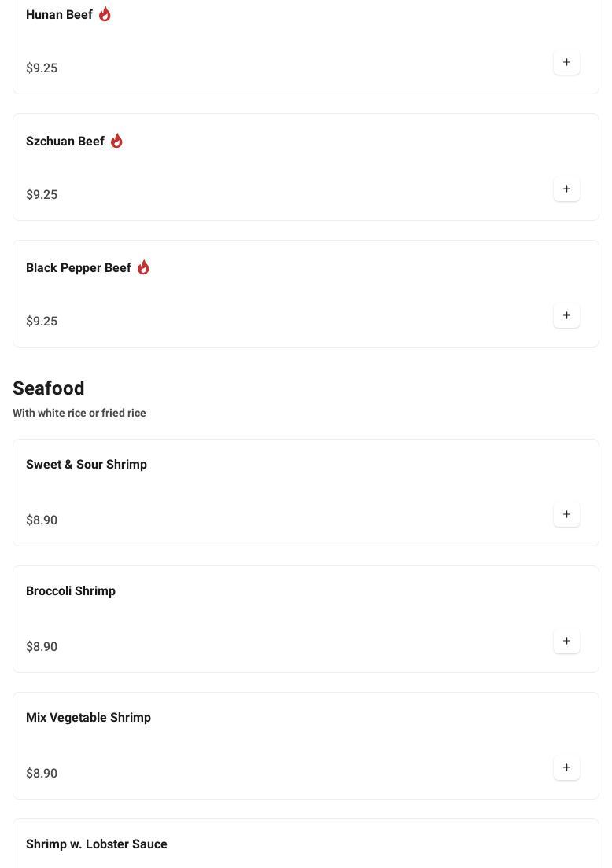The image size is (612, 868).
Task: Add Hunan Beef to the order
Action: pos(566,63)
